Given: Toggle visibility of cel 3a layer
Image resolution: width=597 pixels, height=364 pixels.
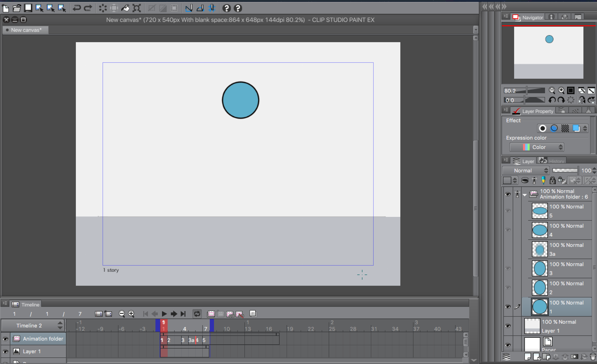Looking at the screenshot, I should 508,249.
